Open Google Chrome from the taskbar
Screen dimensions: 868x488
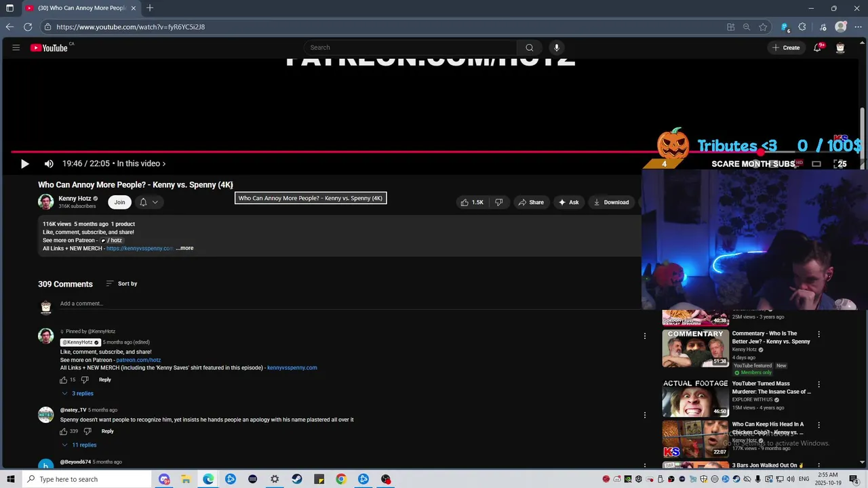point(341,479)
